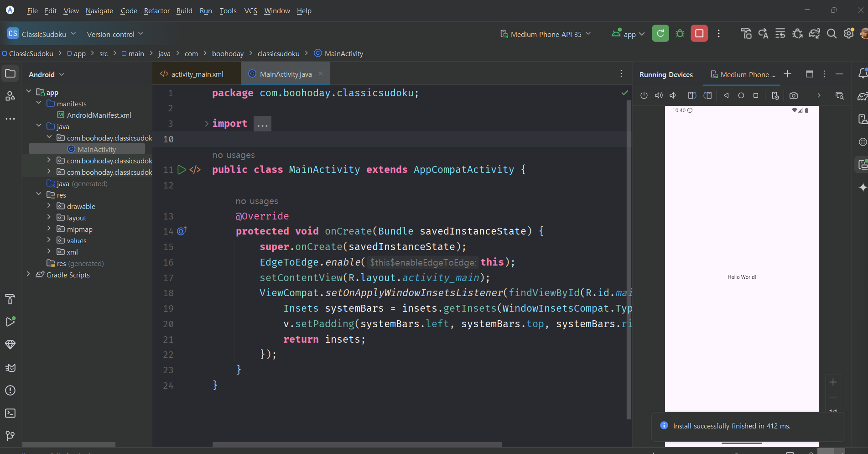Attach debugger to Android process
This screenshot has height=454, width=868.
(797, 33)
